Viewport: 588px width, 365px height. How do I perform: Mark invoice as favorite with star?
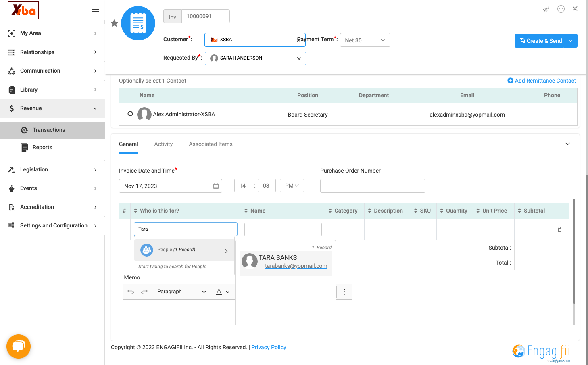click(114, 23)
